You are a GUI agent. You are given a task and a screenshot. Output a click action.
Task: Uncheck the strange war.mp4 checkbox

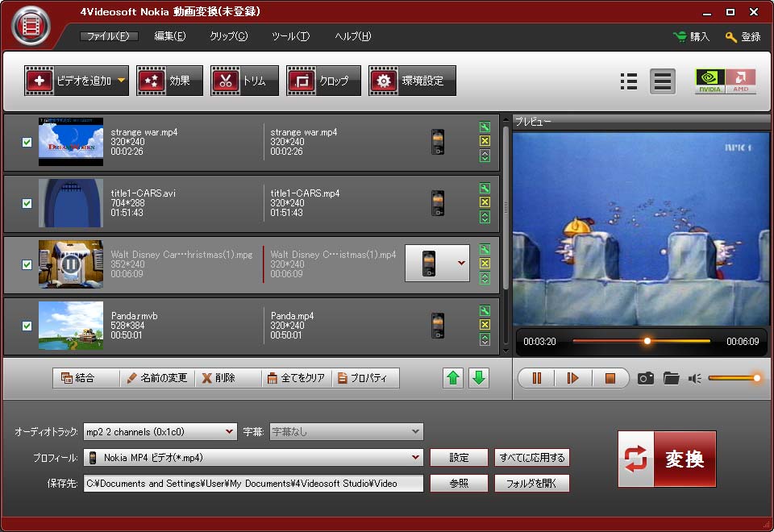(x=27, y=143)
